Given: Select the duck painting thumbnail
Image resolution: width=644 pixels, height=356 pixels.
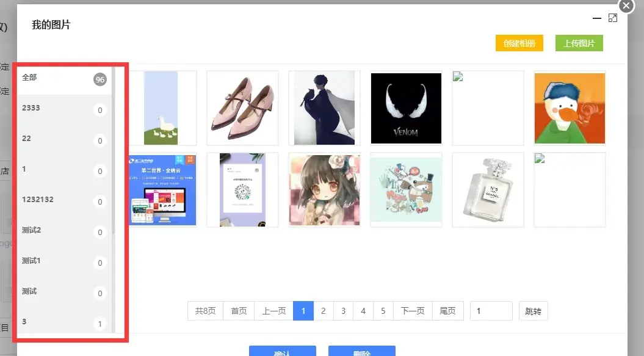Looking at the screenshot, I should coord(570,107).
